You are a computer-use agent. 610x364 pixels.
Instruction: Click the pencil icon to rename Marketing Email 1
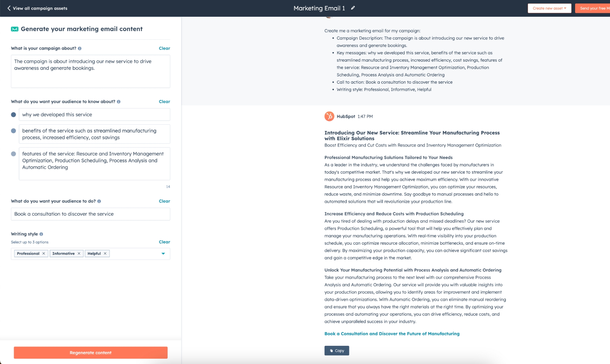tap(353, 8)
